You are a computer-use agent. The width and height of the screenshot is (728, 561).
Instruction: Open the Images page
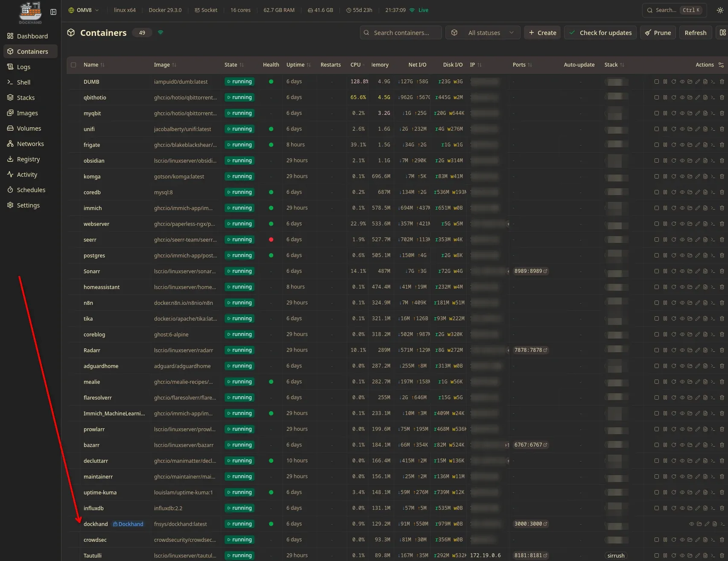point(30,113)
